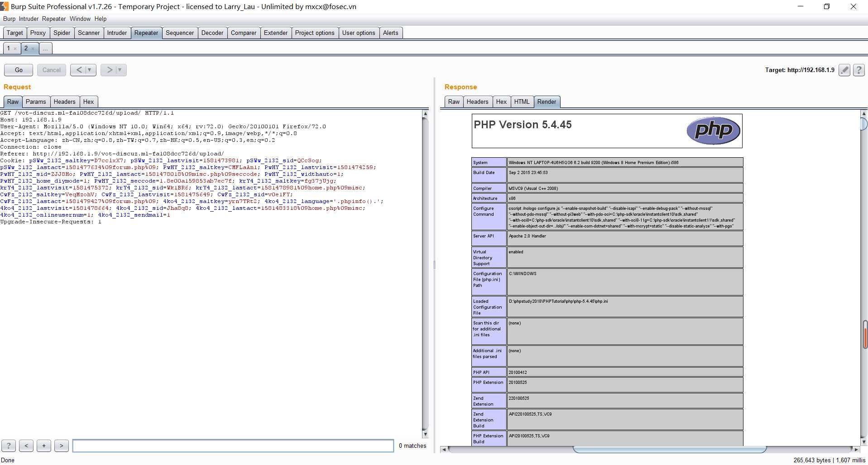Click the search help question mark button
This screenshot has height=465, width=868.
[9, 446]
